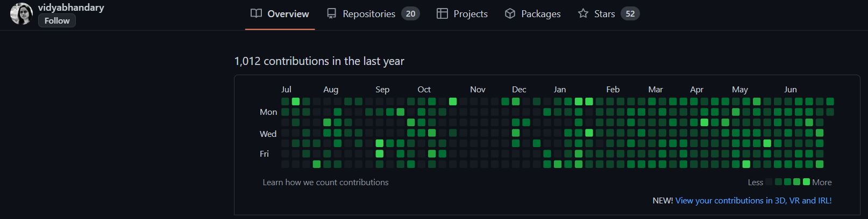Click the empty dark legend swatch
Image resolution: width=868 pixels, height=219 pixels.
coord(769,182)
